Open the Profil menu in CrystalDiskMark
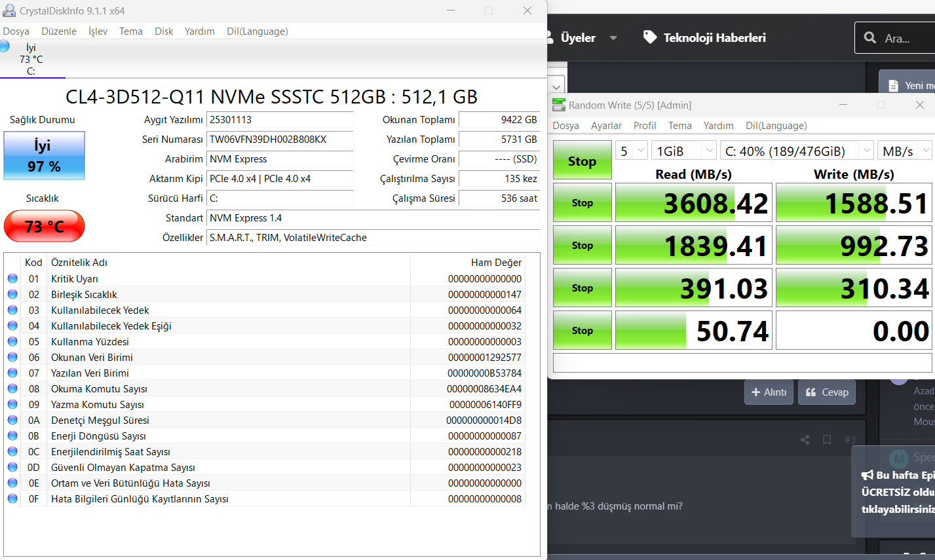The image size is (935, 560). pyautogui.click(x=644, y=126)
